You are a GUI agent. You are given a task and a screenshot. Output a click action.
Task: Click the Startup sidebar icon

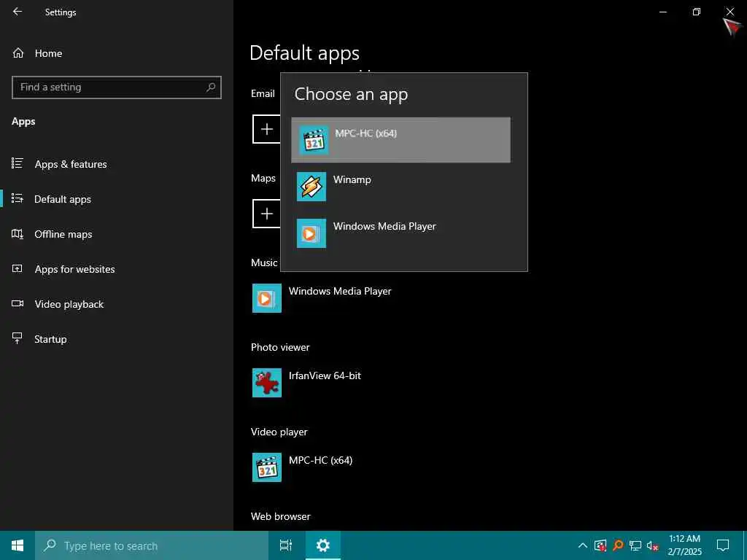18,338
